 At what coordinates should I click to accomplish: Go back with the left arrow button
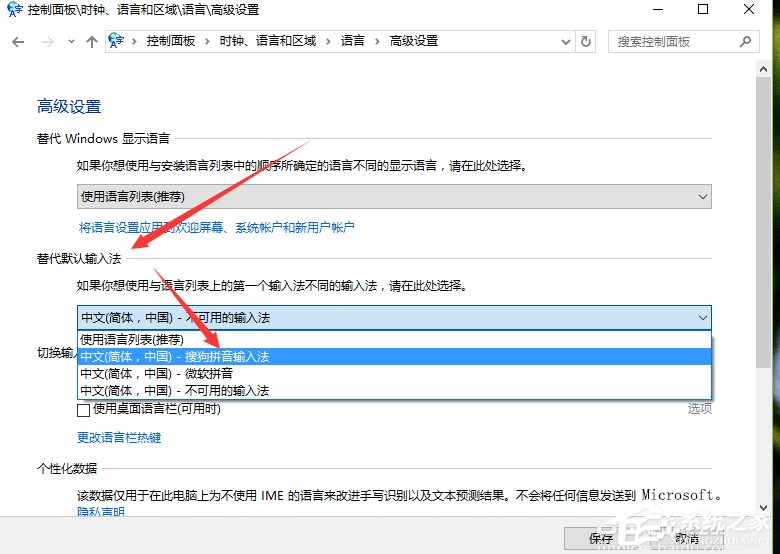pyautogui.click(x=18, y=42)
